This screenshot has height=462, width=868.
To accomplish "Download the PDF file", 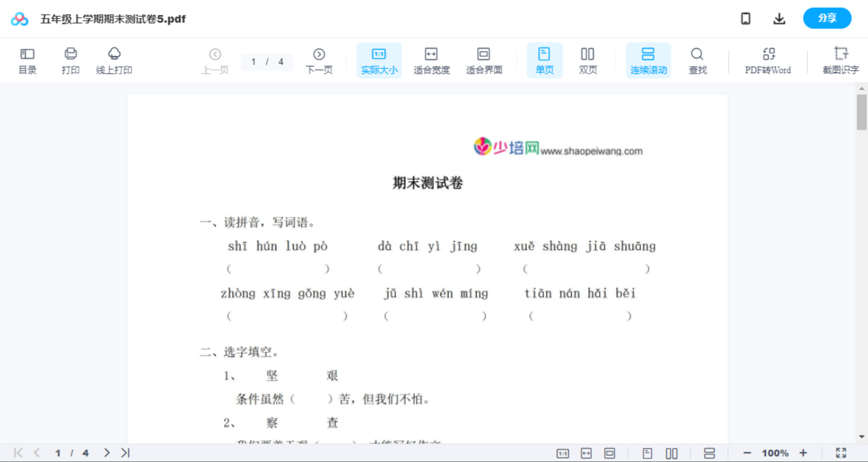I will pyautogui.click(x=779, y=18).
